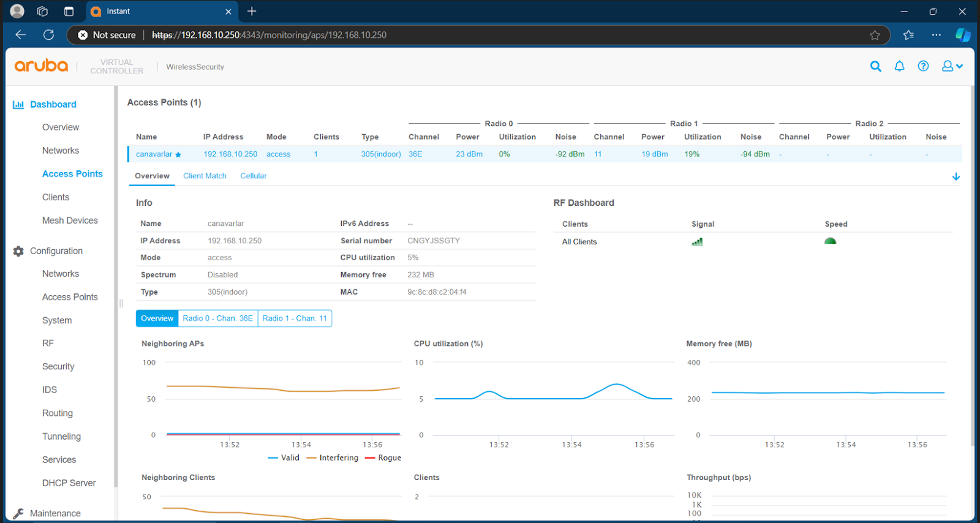Click the Aruba logo
The width and height of the screenshot is (980, 523).
[41, 66]
